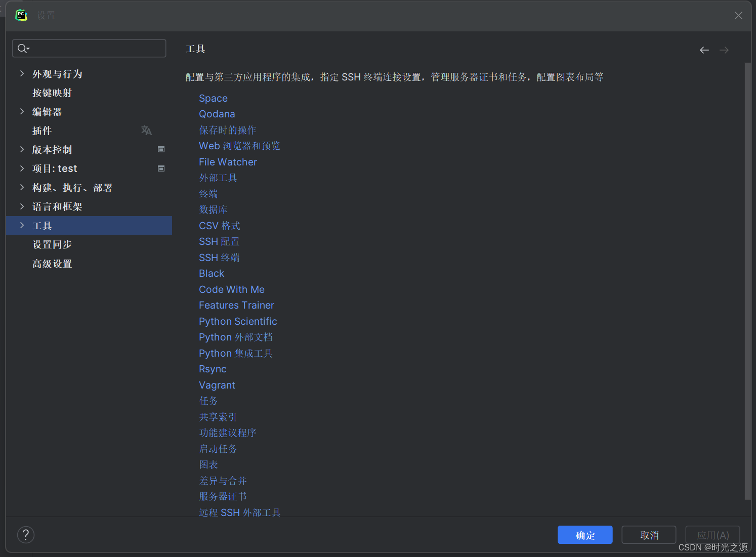Open the 任务 link

(x=208, y=401)
